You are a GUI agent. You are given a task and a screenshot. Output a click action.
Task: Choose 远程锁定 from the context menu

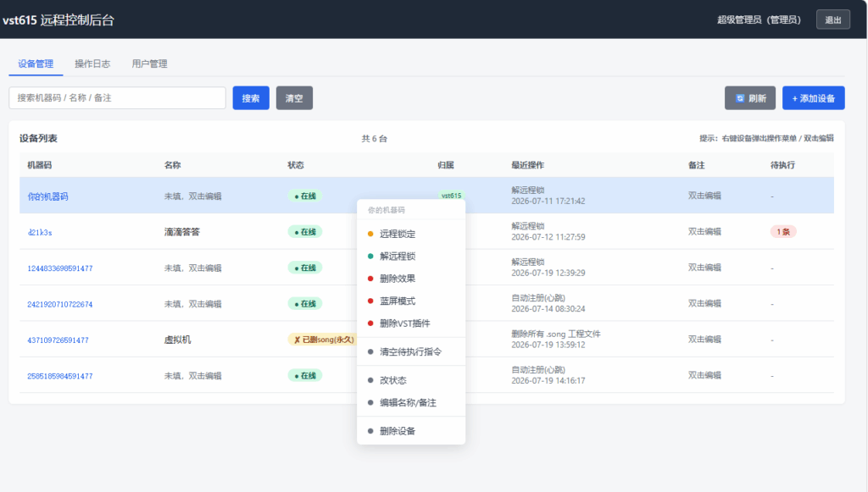click(411, 234)
